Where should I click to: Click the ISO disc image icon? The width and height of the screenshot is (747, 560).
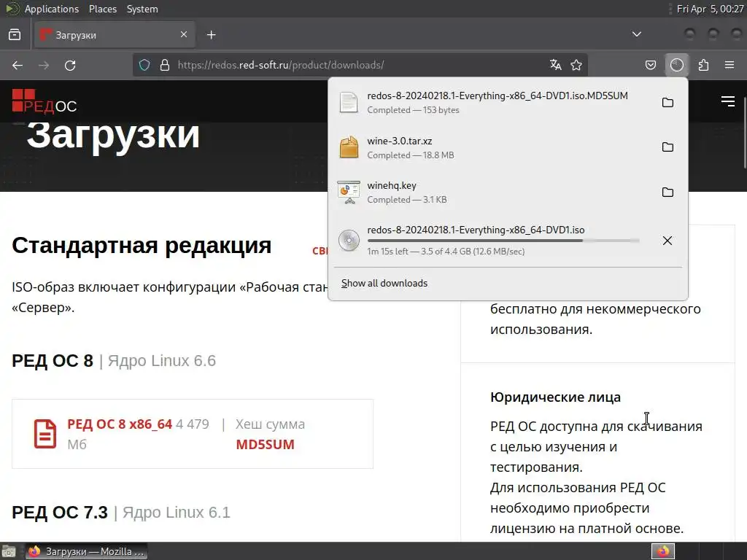349,241
